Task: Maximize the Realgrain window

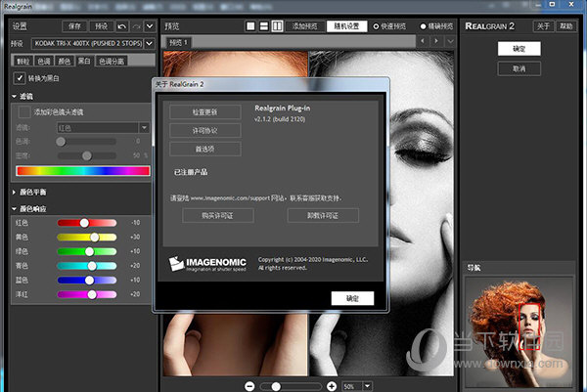Action: 552,4
